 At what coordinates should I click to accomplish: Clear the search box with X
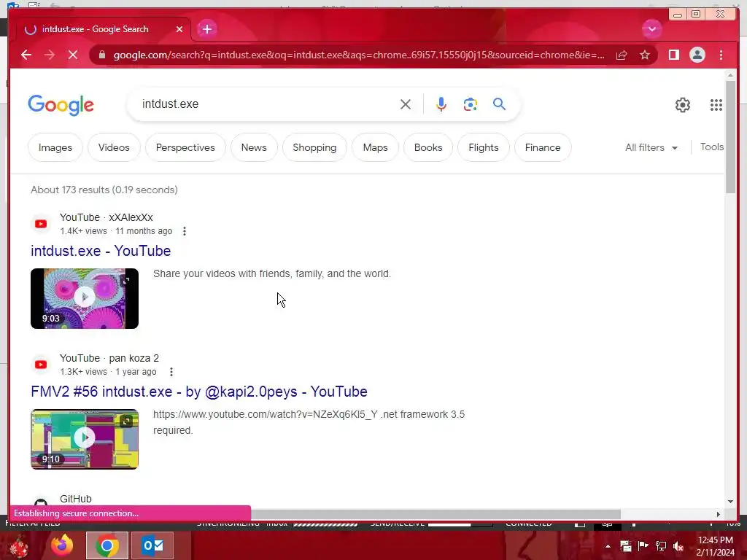point(406,104)
